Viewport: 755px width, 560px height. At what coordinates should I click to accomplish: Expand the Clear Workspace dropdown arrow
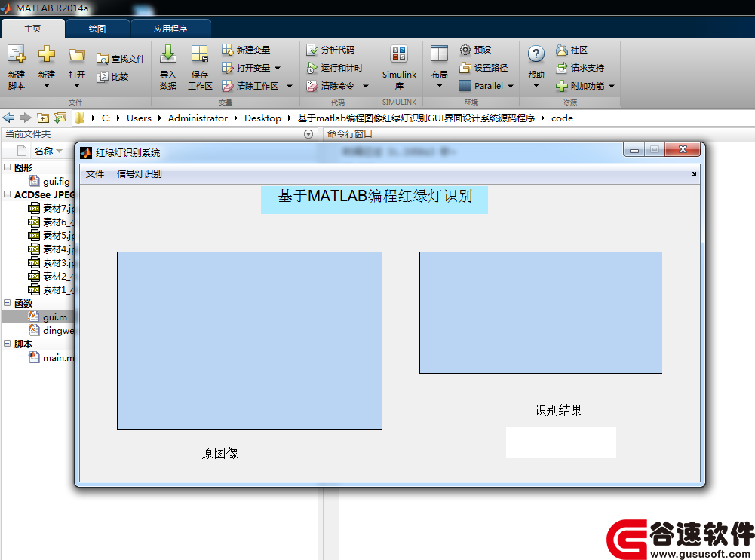(290, 86)
